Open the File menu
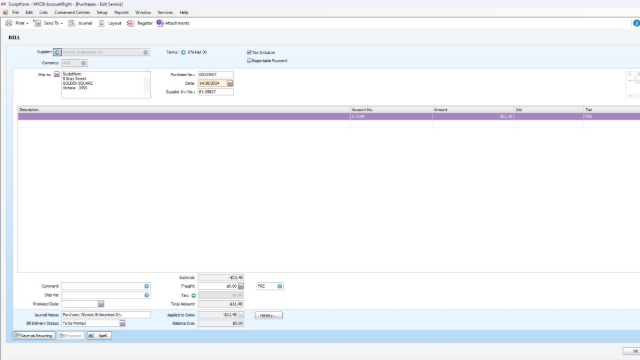The image size is (640, 360). point(16,13)
